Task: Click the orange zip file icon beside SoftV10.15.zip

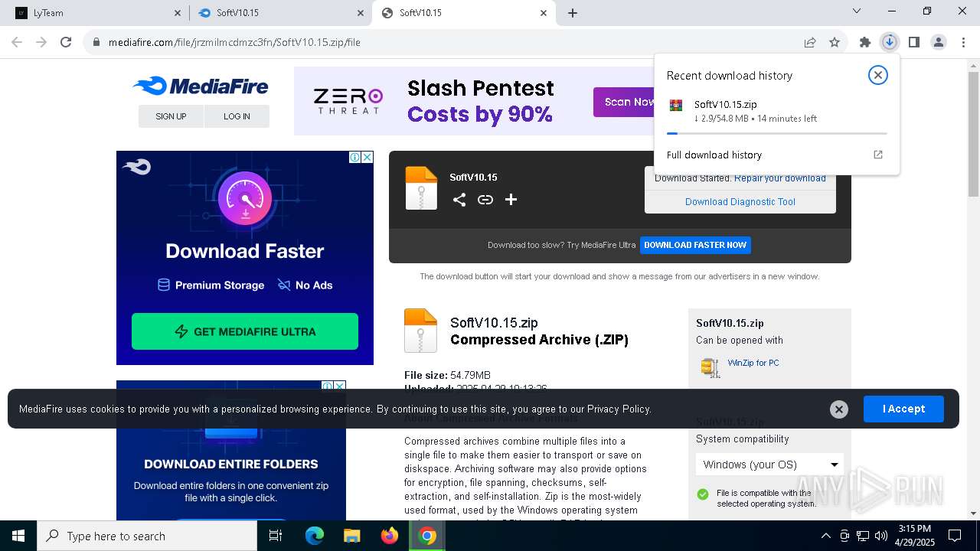Action: (x=420, y=331)
